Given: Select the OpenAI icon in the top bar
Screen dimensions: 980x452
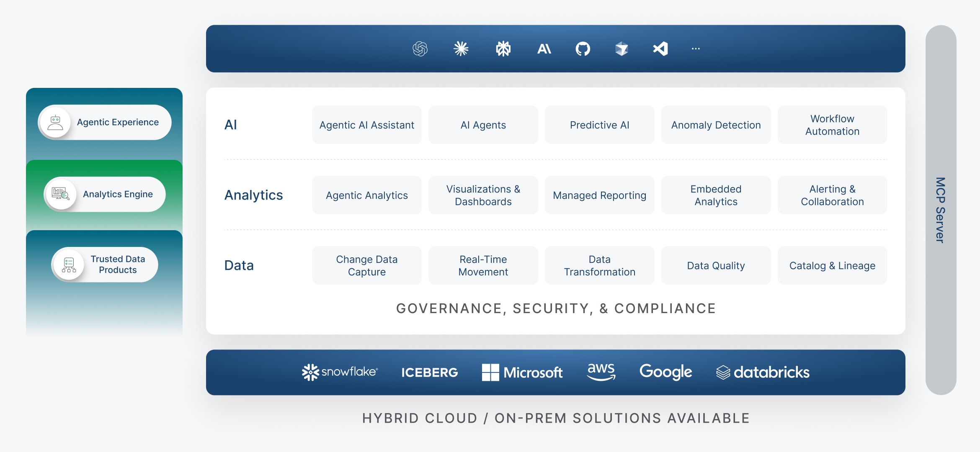Looking at the screenshot, I should click(x=421, y=49).
